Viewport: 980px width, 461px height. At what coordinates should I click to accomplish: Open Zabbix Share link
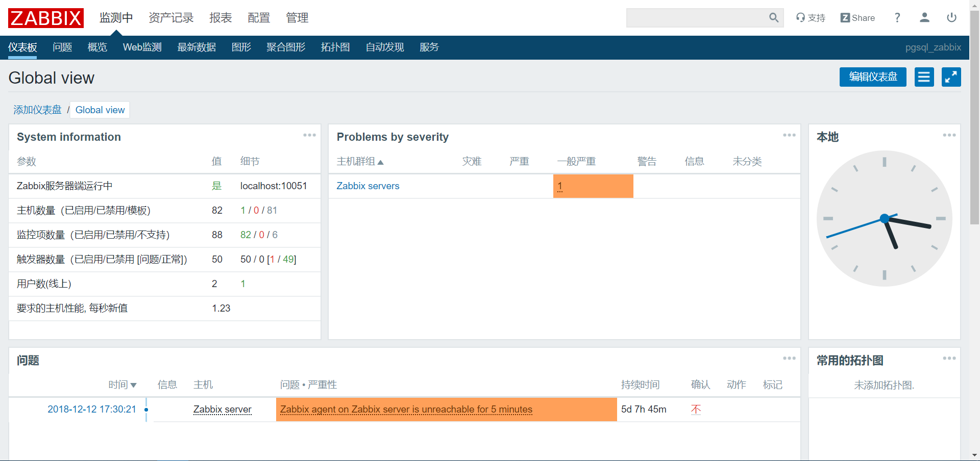click(857, 18)
